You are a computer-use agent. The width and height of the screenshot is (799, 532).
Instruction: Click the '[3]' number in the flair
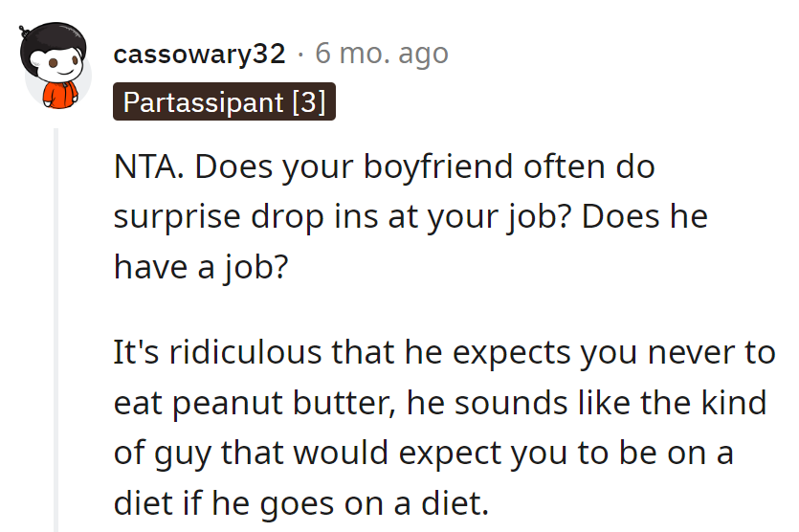(308, 102)
